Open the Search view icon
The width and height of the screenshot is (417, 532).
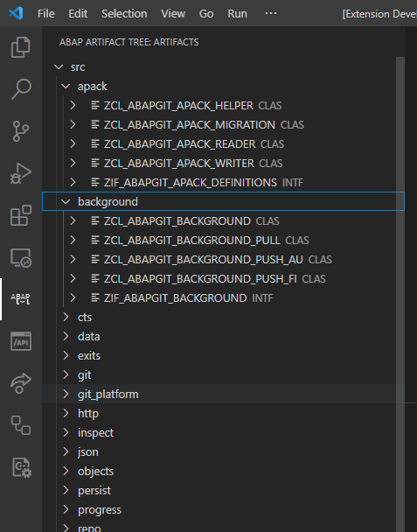21,89
